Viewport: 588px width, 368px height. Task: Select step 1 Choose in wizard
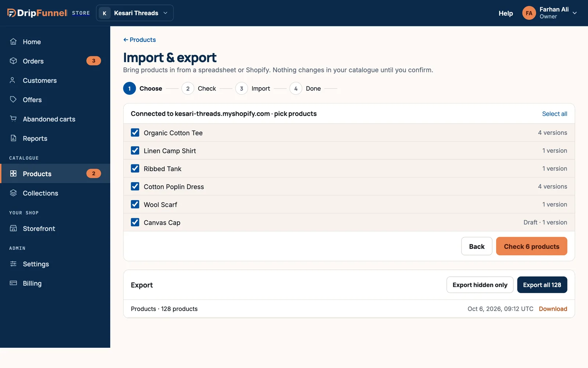tap(143, 88)
